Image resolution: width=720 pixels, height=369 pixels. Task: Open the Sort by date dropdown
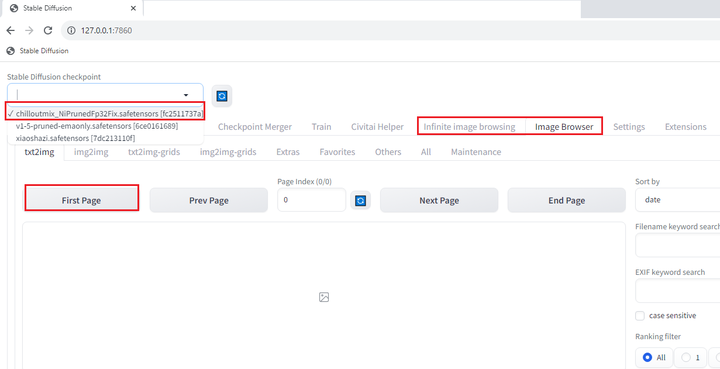point(678,200)
